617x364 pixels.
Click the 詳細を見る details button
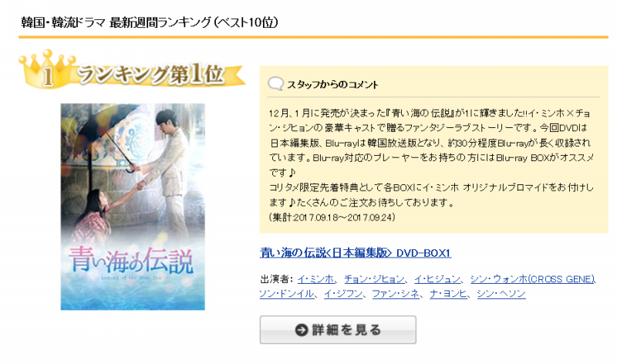pyautogui.click(x=338, y=330)
